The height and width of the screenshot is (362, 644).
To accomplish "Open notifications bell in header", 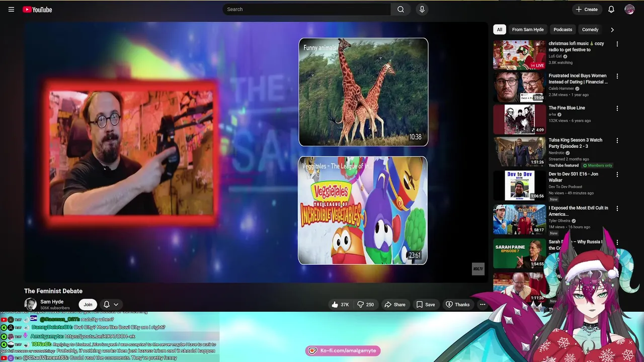I will 611,9.
